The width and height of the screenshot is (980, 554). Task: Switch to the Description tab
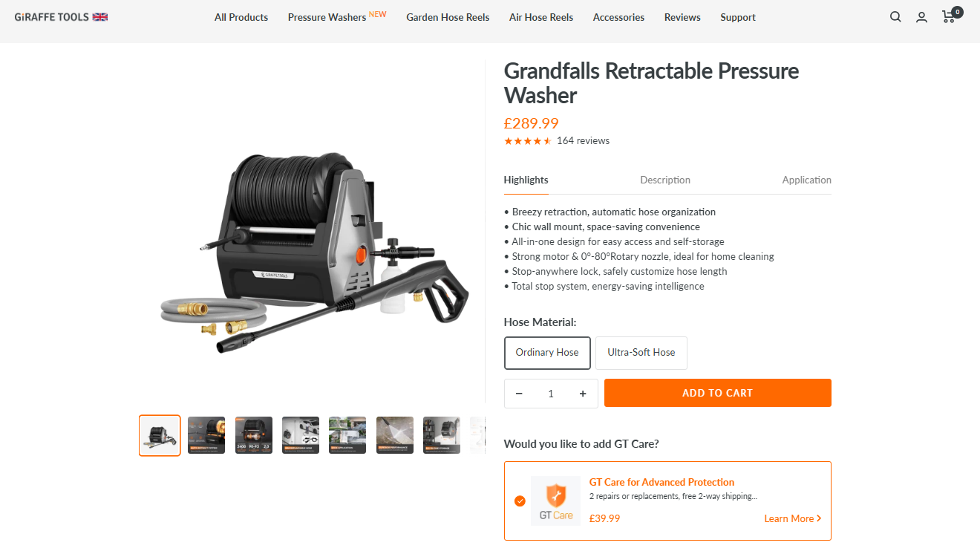pyautogui.click(x=665, y=180)
